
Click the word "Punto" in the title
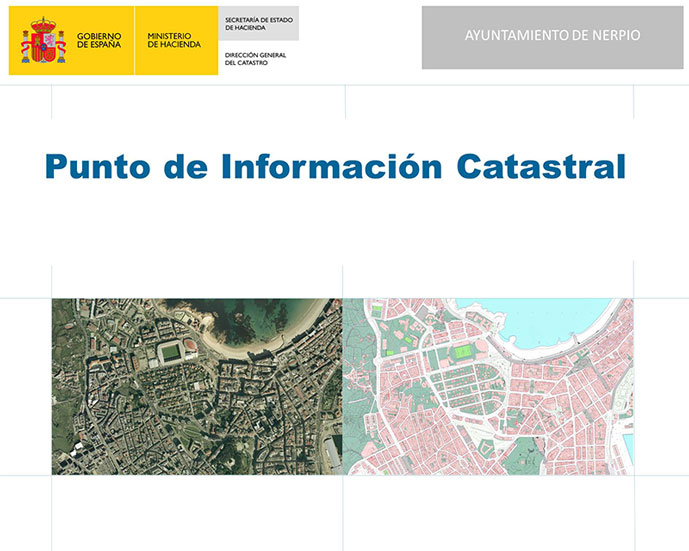[x=95, y=166]
